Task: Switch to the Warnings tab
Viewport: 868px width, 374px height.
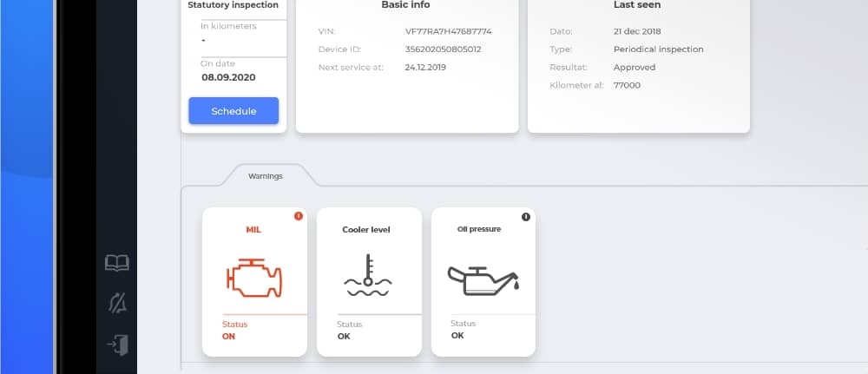Action: pos(265,176)
